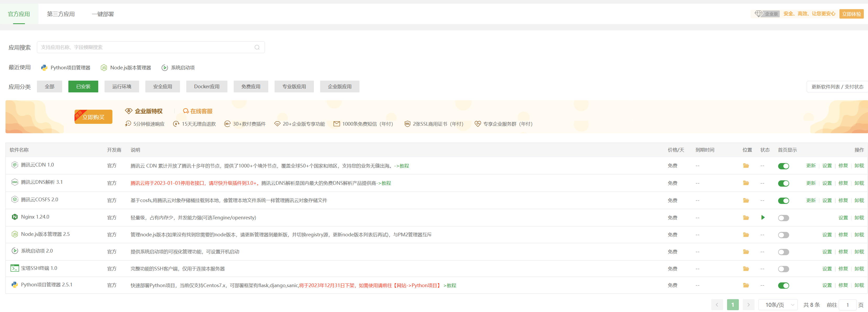The height and width of the screenshot is (312, 868).
Task: Open folder location for 腾讯云CDN row
Action: pos(746,166)
